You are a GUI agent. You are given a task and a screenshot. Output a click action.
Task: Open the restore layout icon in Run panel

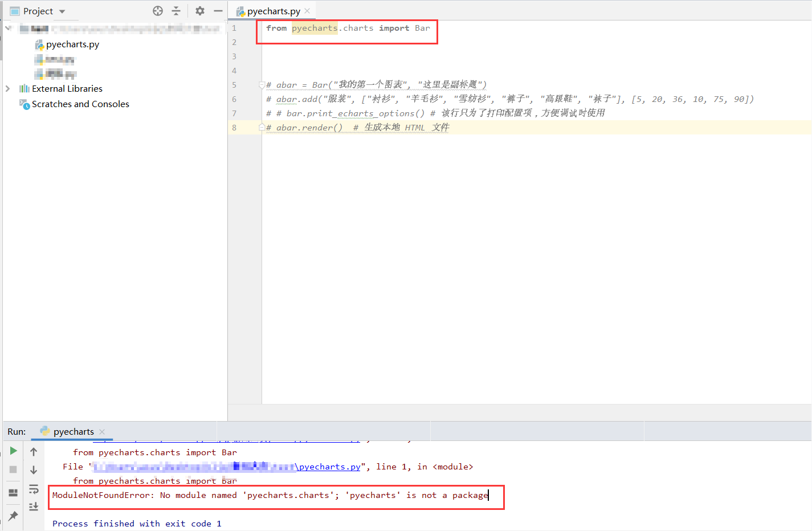tap(13, 492)
